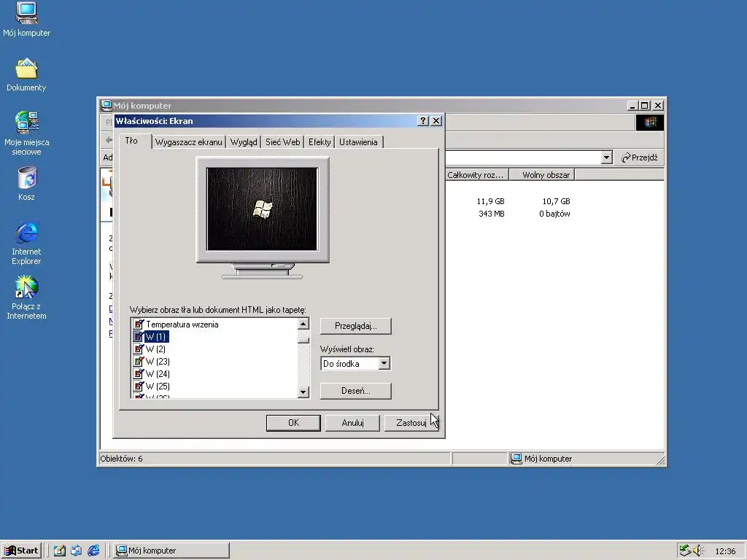Screen dimensions: 747x560
Task: Select the Kosz recycle bin icon
Action: (27, 183)
